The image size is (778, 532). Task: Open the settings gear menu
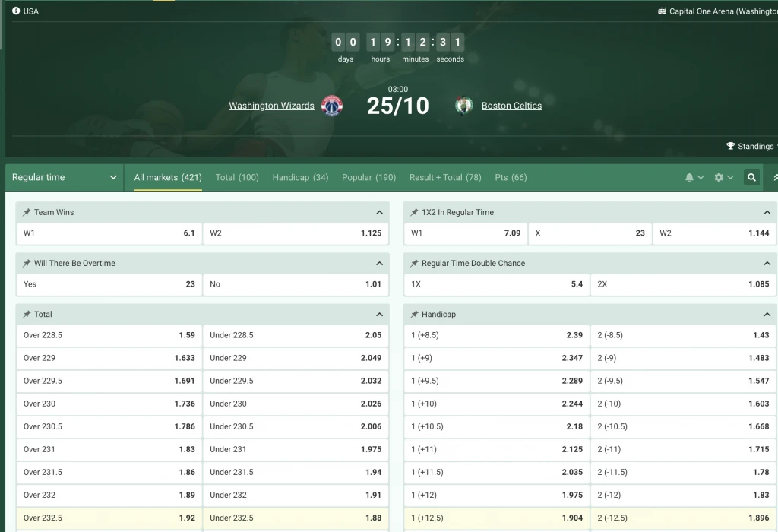(723, 177)
